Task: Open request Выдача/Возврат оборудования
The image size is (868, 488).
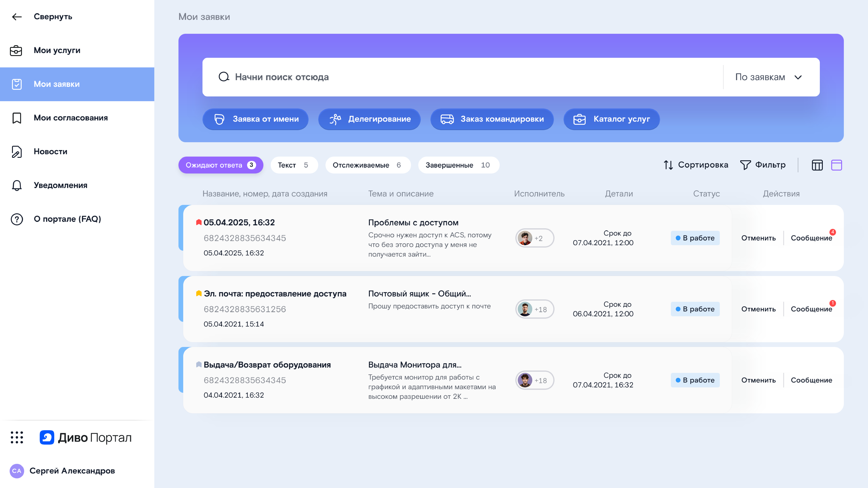Action: click(x=267, y=365)
